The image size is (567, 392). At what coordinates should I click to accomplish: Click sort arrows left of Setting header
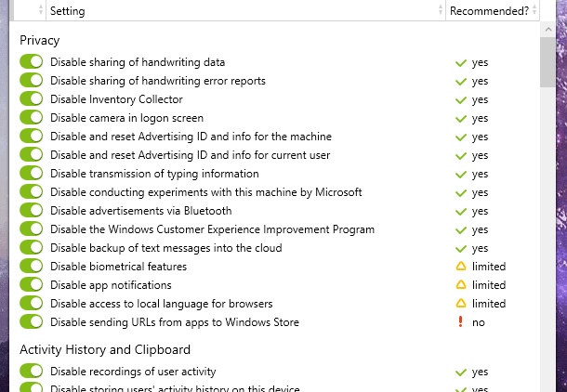[41, 11]
